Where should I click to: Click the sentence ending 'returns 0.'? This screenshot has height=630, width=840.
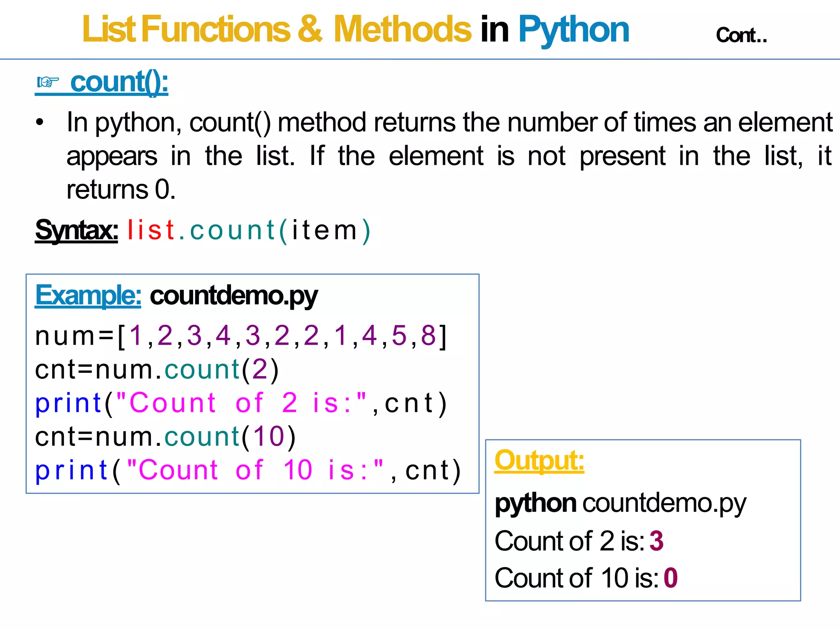click(121, 189)
